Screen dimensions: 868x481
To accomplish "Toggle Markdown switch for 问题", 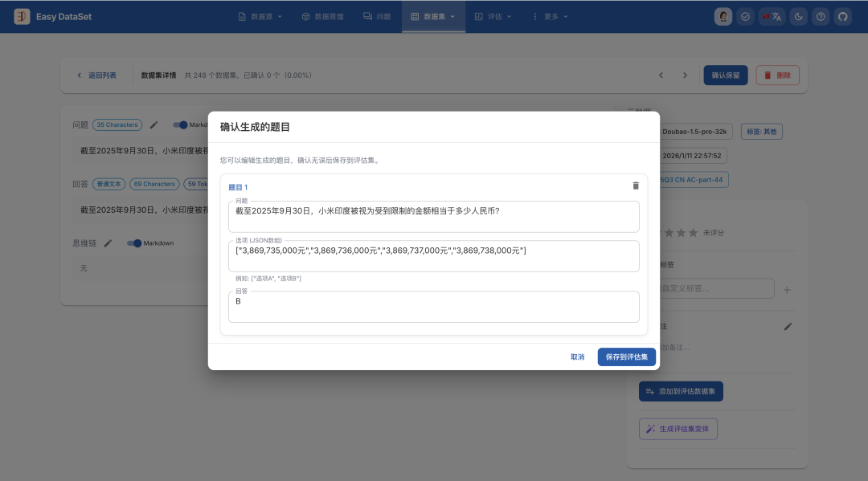I will (x=180, y=125).
